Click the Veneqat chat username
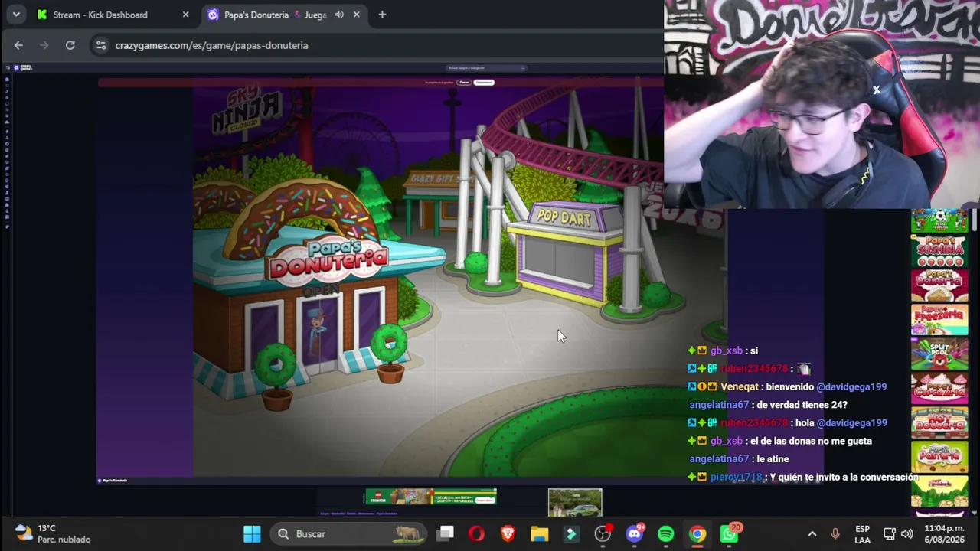The image size is (980, 551). pos(741,386)
